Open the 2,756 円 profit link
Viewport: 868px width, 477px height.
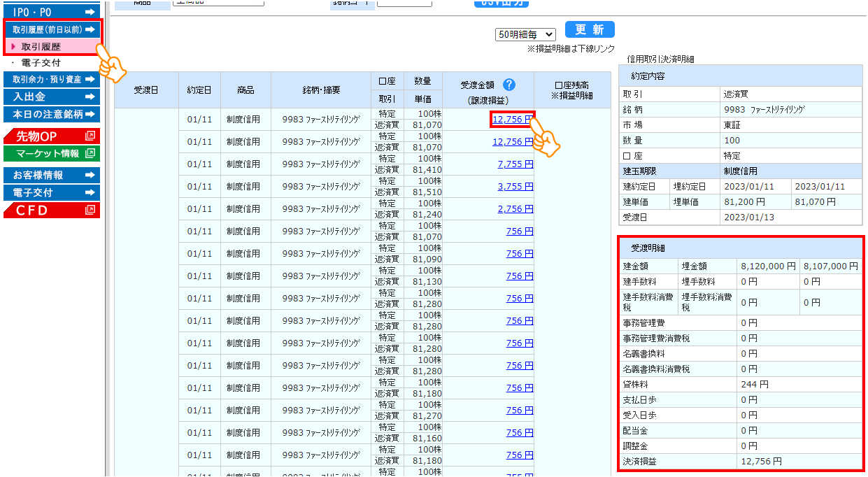tap(515, 209)
